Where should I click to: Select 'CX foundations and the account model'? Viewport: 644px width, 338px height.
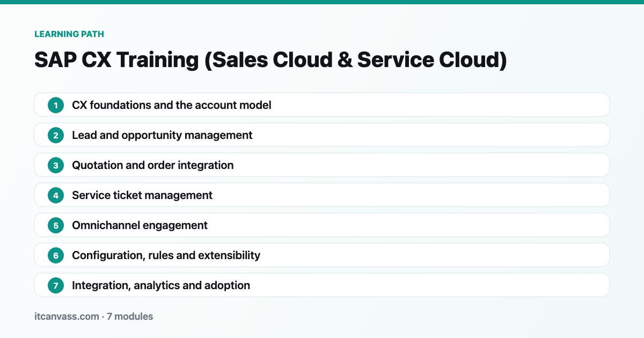322,105
